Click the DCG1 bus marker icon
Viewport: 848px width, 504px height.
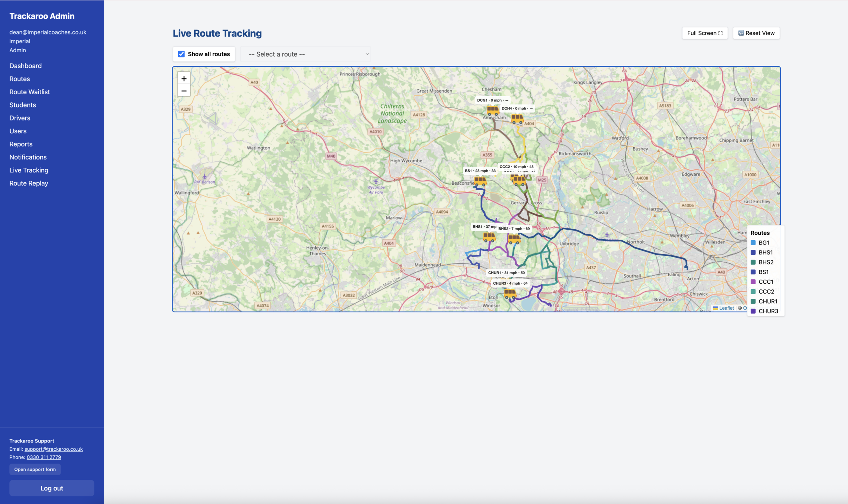493,111
